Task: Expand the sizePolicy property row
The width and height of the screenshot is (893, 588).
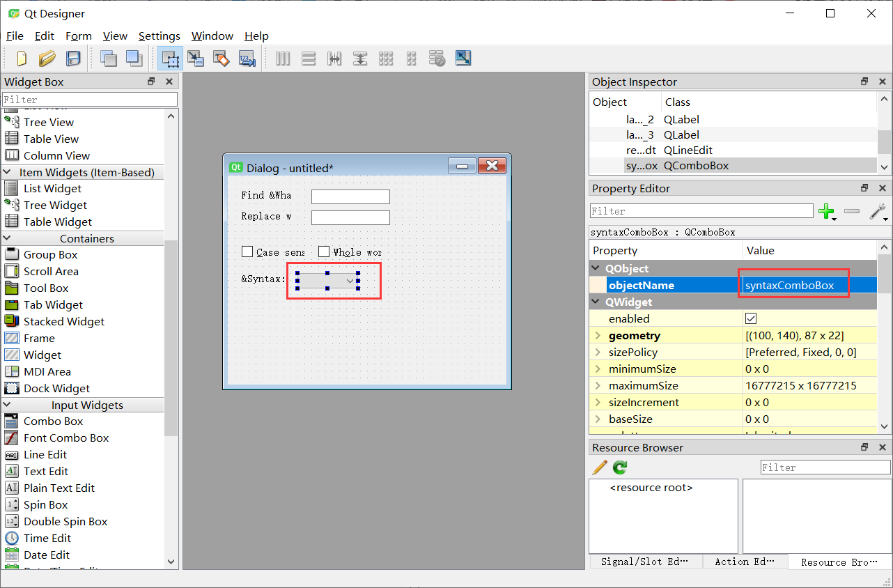Action: coord(597,352)
